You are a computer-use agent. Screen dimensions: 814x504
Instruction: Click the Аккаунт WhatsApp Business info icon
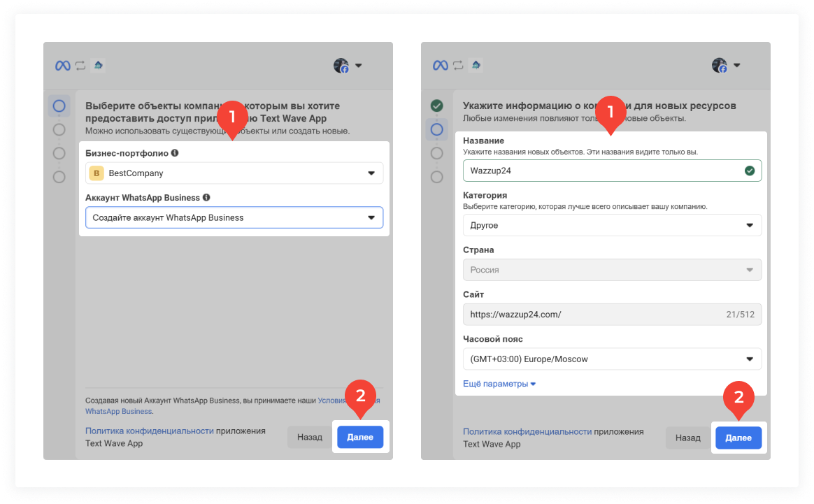point(207,198)
